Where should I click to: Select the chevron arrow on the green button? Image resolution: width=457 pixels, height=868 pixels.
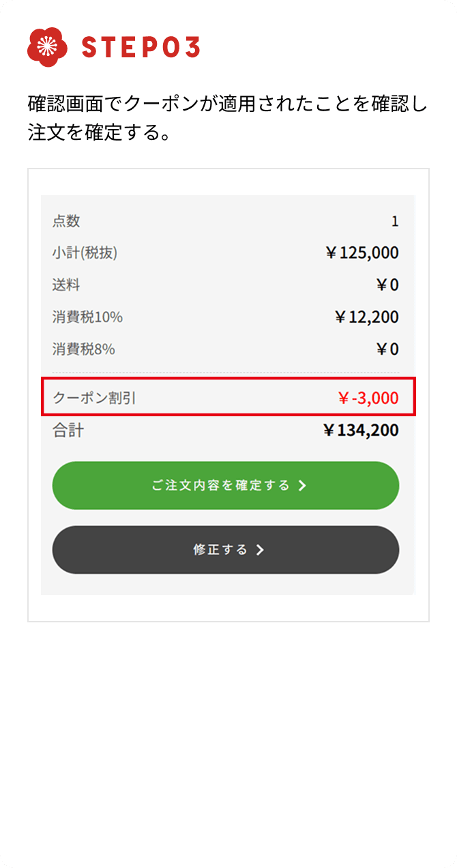click(303, 487)
